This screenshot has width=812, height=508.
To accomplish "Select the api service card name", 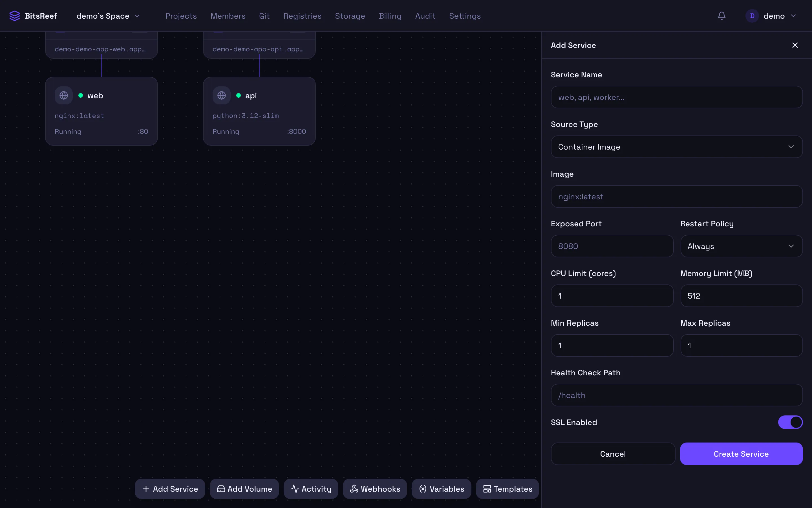I will tap(251, 95).
